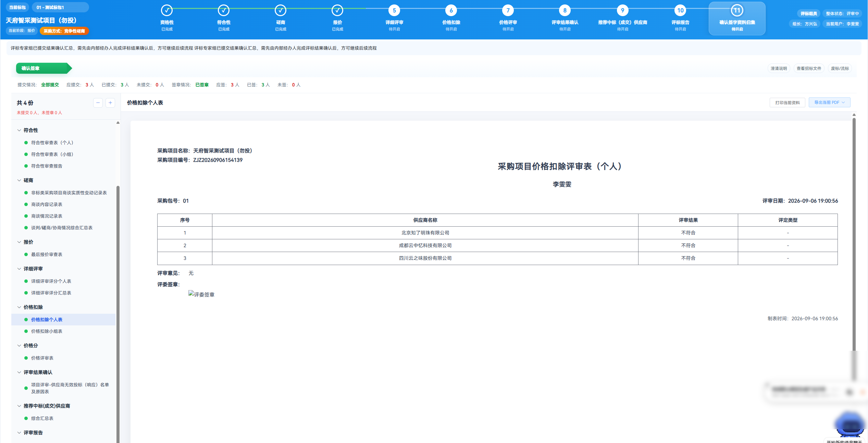Collapse the 磋商 tree group

(19, 180)
